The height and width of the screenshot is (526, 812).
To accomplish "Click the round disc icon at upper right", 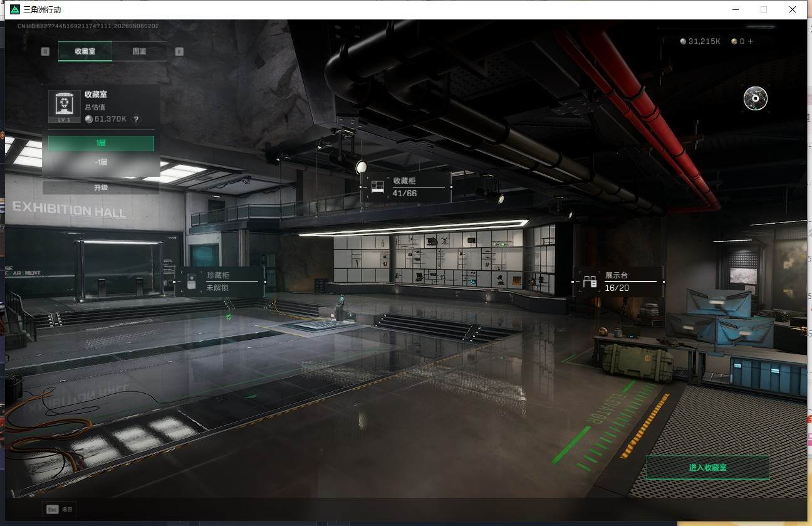I will (755, 98).
